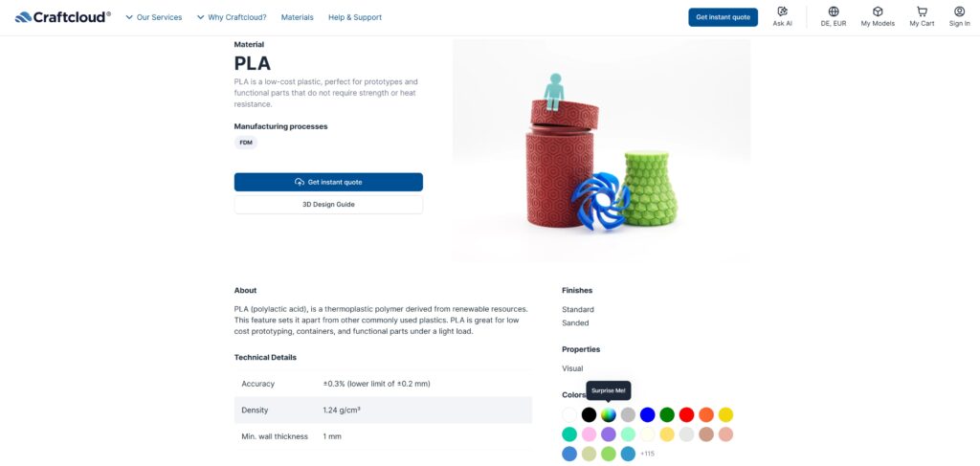Select the Surprise Me rainbow color
Screen dimensions: 980x466
[x=609, y=414]
